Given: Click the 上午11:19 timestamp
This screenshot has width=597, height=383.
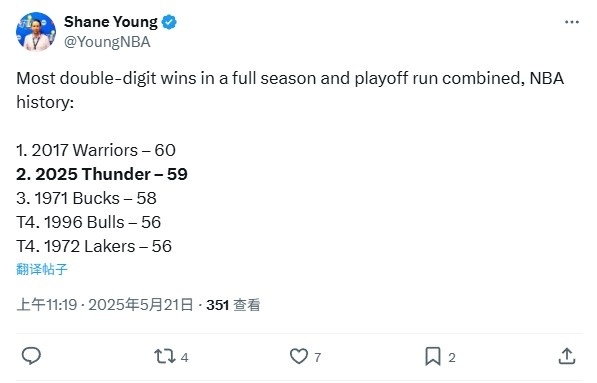Looking at the screenshot, I should [x=47, y=305].
